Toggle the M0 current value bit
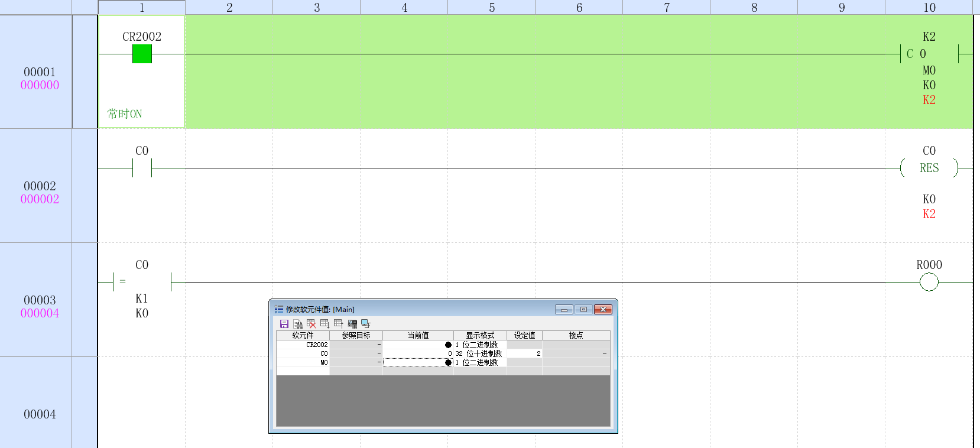Image resolution: width=980 pixels, height=448 pixels. pyautogui.click(x=448, y=362)
